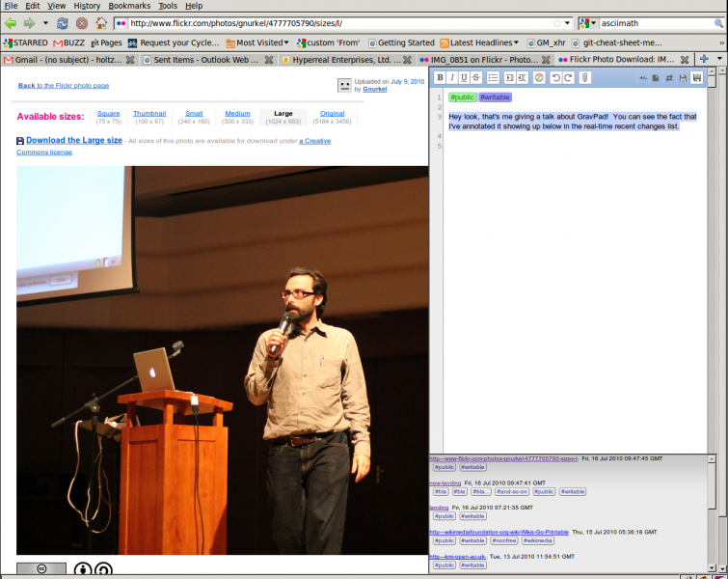
Task: Click the document page icon in editor toolbar
Action: 656,78
